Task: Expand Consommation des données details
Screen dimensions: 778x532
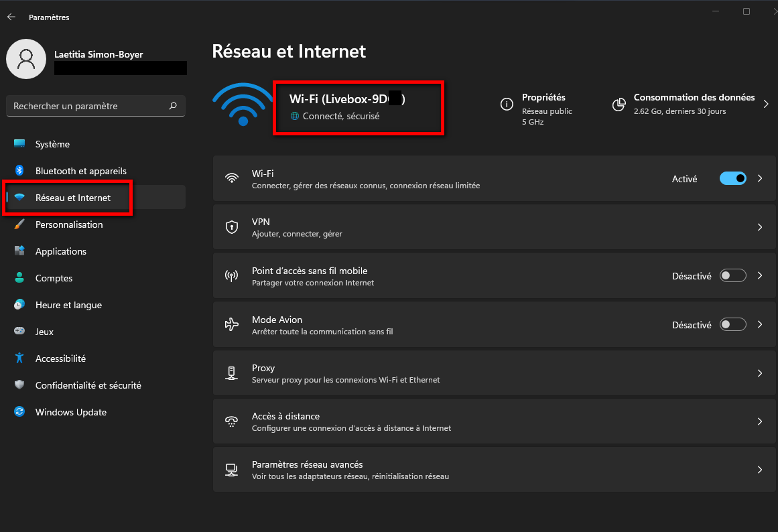Action: click(767, 104)
